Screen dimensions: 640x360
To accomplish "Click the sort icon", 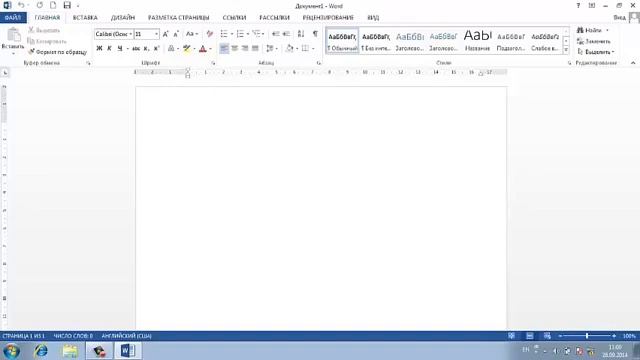I will (301, 34).
